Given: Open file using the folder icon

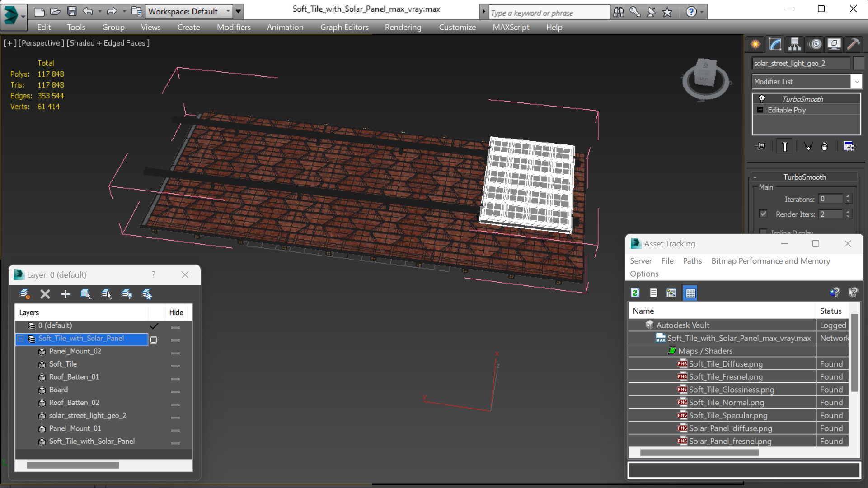Looking at the screenshot, I should [55, 11].
